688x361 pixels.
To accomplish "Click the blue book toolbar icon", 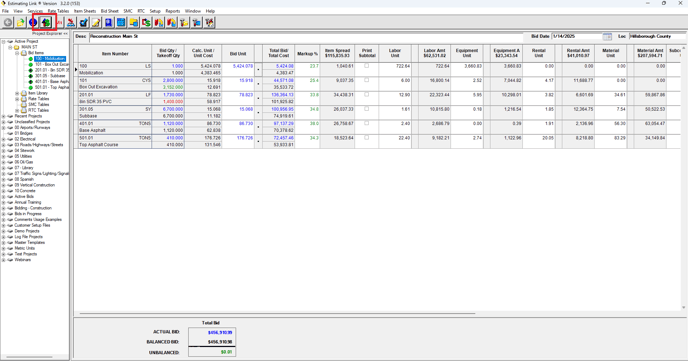I will (x=108, y=22).
